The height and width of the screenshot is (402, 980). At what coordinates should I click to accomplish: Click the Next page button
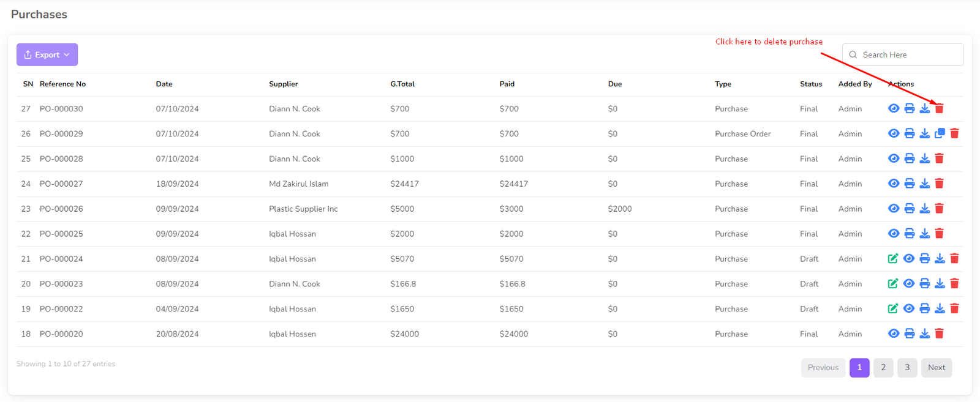(x=936, y=368)
